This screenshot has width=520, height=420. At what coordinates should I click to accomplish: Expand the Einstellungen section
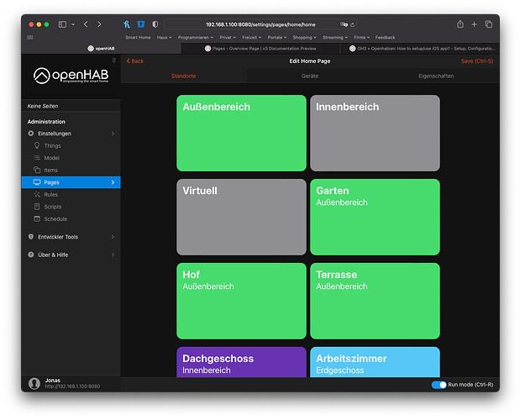coord(71,134)
